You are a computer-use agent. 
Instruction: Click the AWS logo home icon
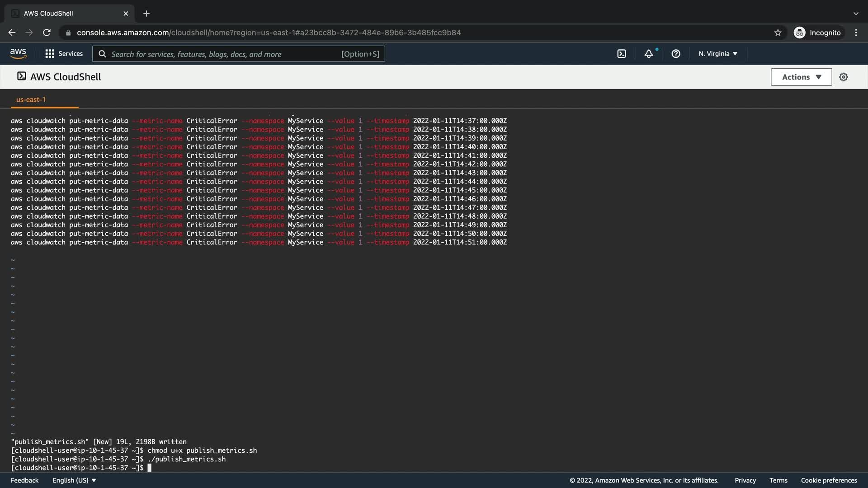[18, 53]
